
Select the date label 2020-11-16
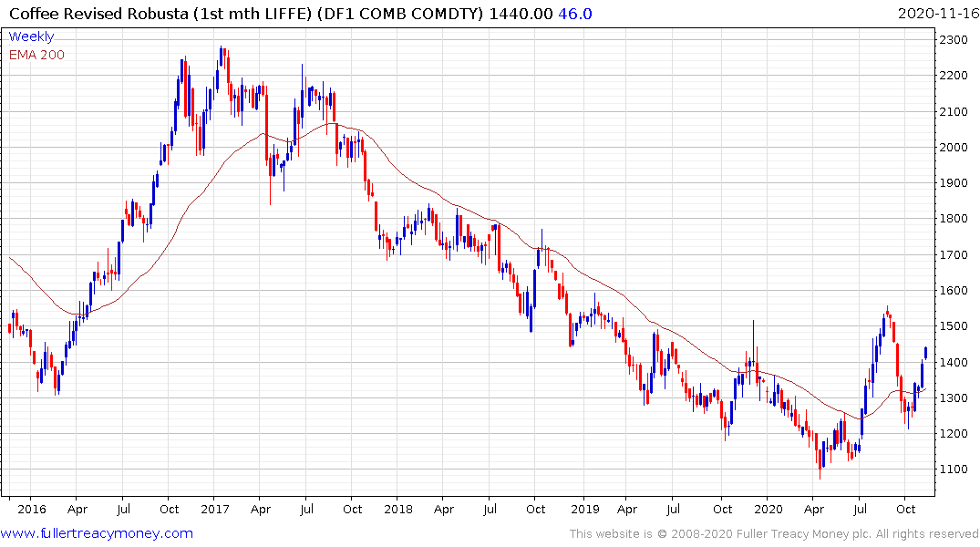tap(938, 14)
